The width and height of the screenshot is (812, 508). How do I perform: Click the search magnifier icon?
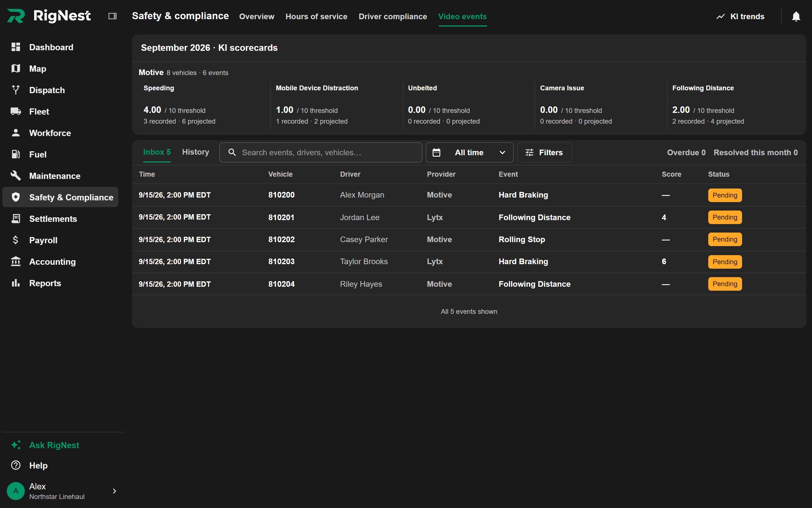coord(232,152)
